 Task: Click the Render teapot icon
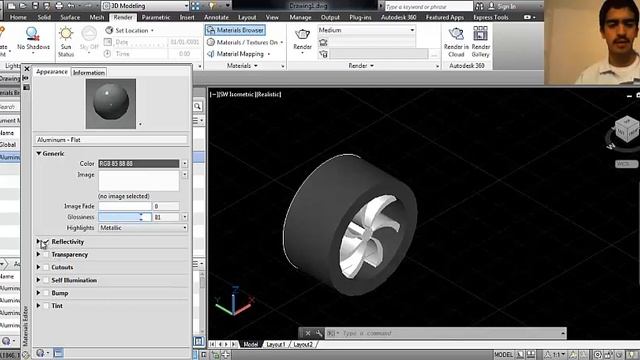[302, 34]
